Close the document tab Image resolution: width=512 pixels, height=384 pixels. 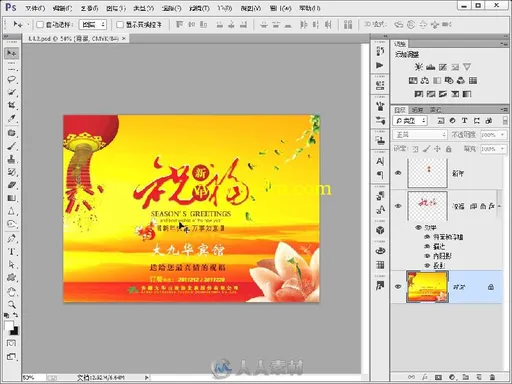[x=124, y=39]
